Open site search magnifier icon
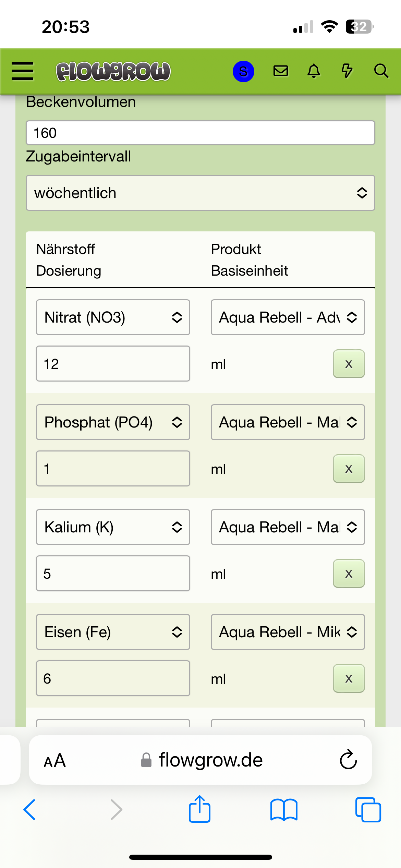This screenshot has height=868, width=401. coord(381,71)
